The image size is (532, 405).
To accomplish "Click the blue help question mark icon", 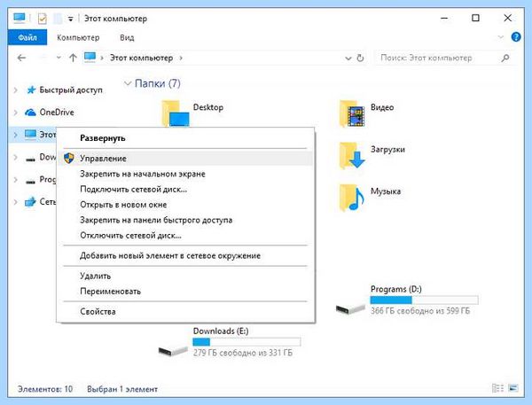I will pyautogui.click(x=516, y=37).
